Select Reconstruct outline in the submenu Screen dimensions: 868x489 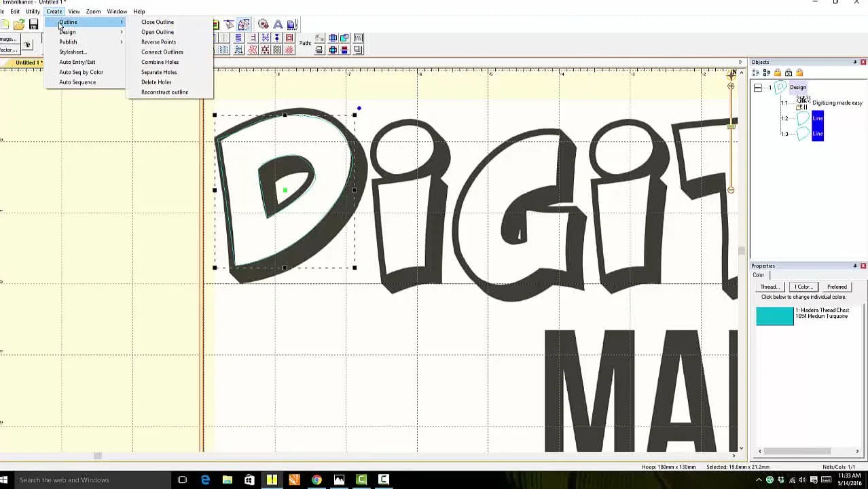pos(164,92)
